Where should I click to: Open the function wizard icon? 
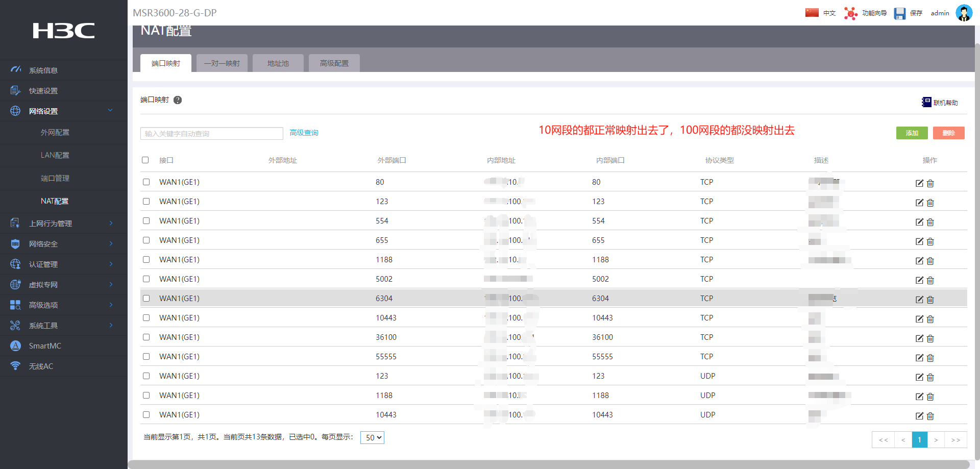(850, 13)
